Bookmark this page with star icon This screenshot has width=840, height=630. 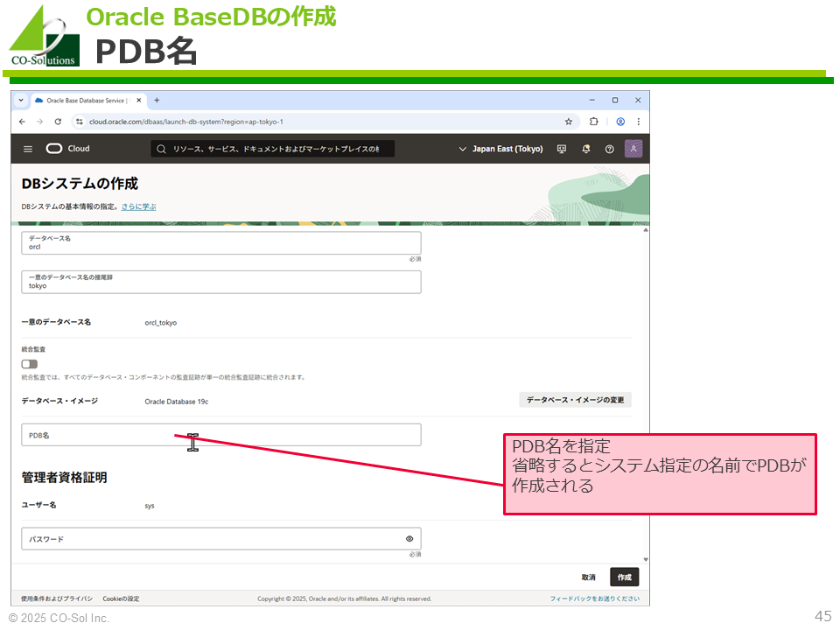coord(569,122)
